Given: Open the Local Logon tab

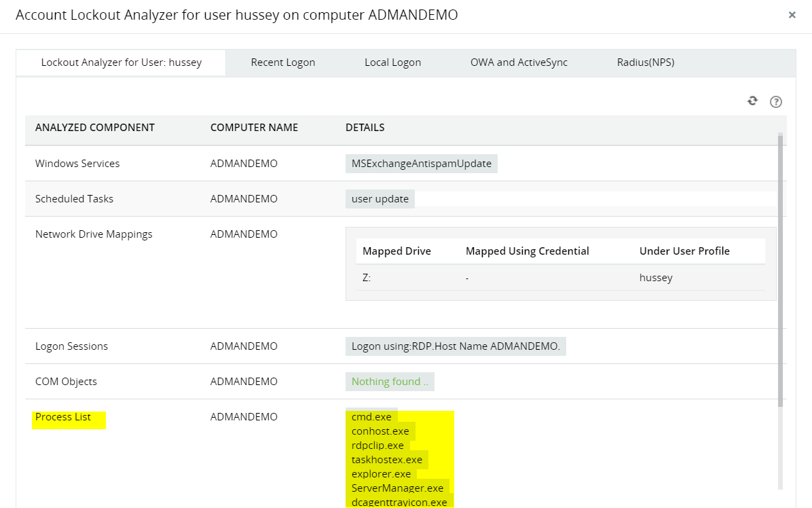Looking at the screenshot, I should pyautogui.click(x=392, y=62).
